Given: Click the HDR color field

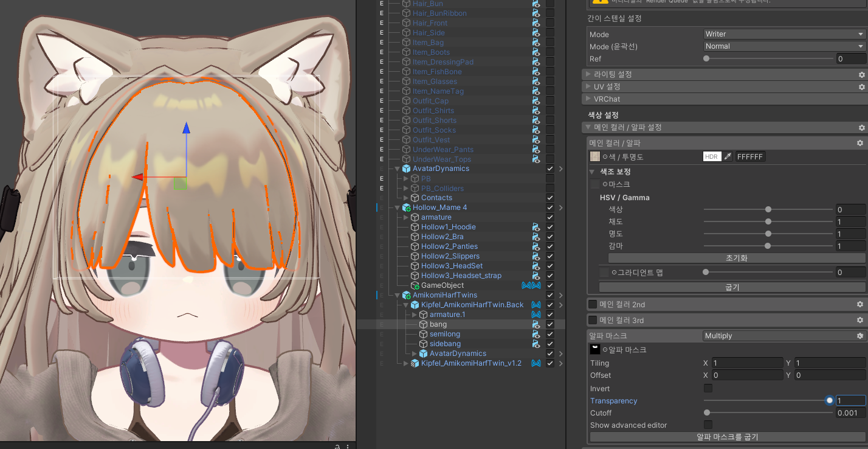Looking at the screenshot, I should coord(712,156).
